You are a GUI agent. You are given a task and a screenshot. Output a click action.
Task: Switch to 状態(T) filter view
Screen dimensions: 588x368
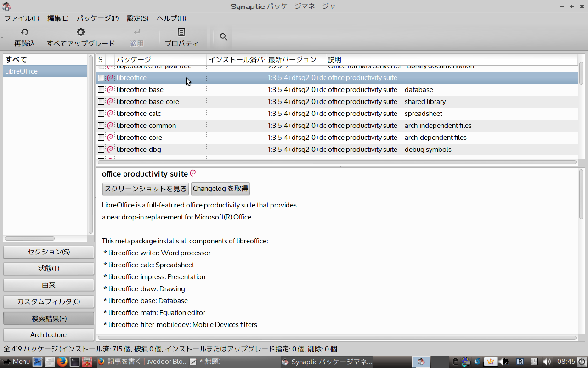coord(49,269)
